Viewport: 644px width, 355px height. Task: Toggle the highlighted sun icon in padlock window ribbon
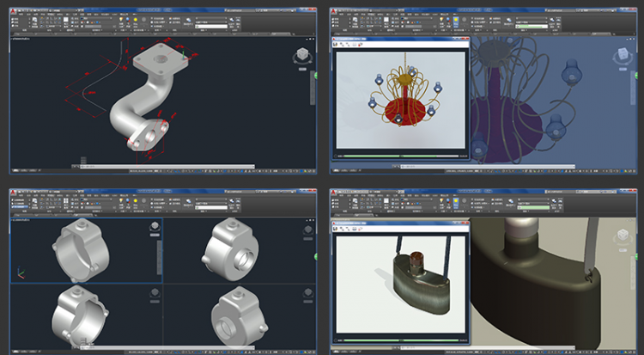click(456, 201)
